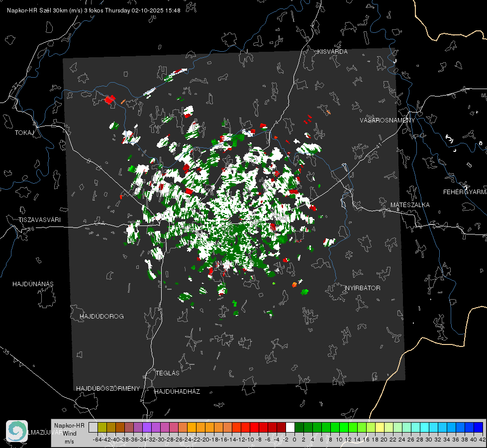Click the Napkor-HR Wind m/s legend caption
Screen dimensions: 487x448
click(x=69, y=433)
